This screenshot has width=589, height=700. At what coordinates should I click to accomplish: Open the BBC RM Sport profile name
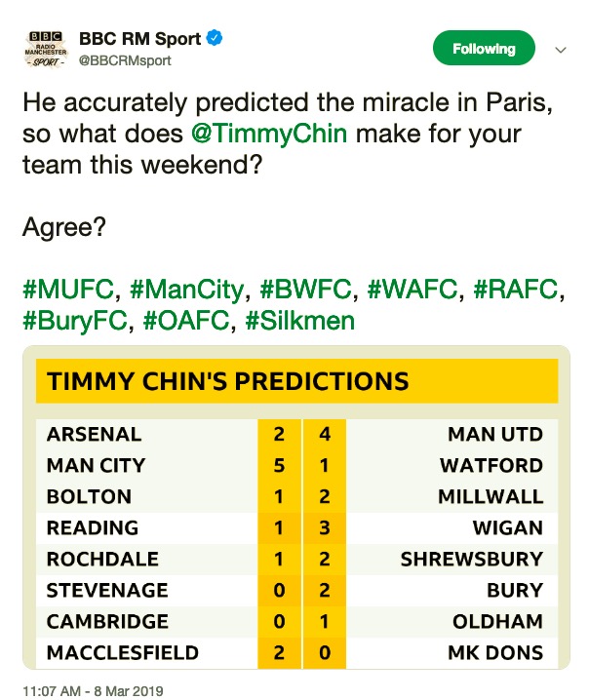point(139,40)
